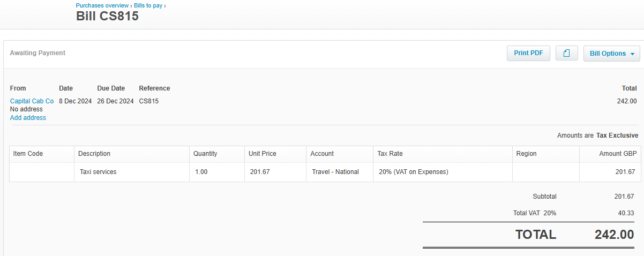Click the VAT amount 40.33

pos(626,213)
